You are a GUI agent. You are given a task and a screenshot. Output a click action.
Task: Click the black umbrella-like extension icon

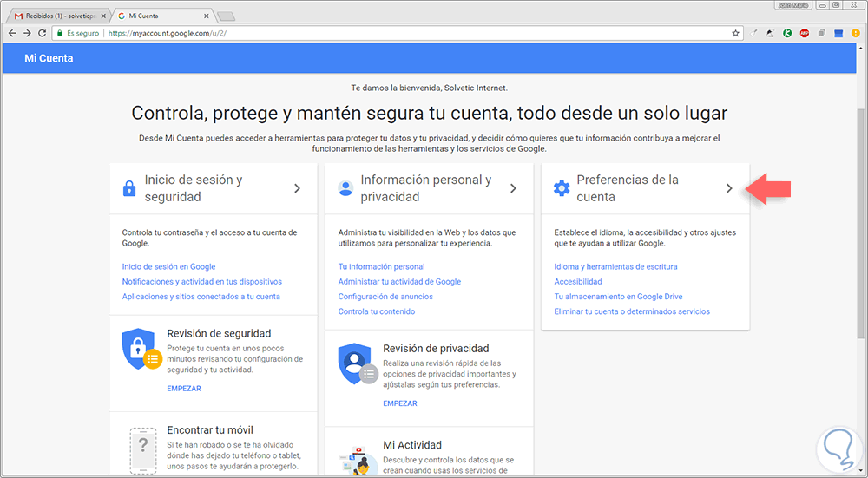pos(770,33)
